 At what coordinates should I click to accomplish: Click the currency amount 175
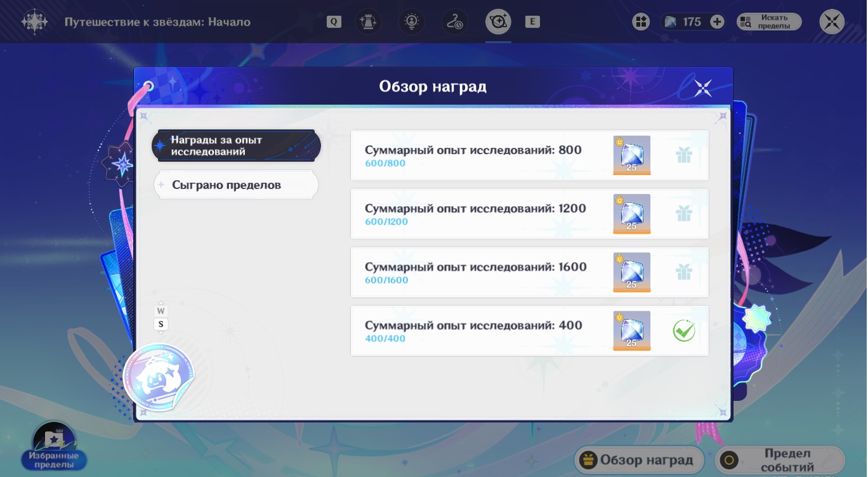click(x=692, y=22)
